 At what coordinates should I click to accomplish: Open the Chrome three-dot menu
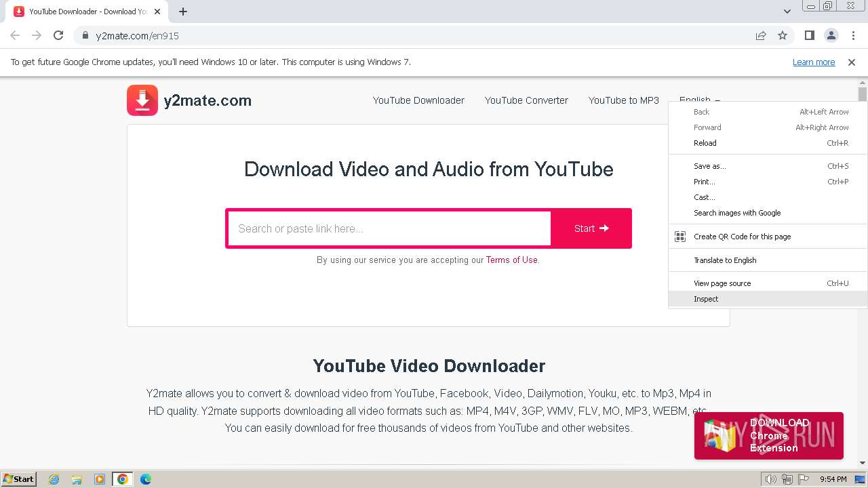[853, 36]
